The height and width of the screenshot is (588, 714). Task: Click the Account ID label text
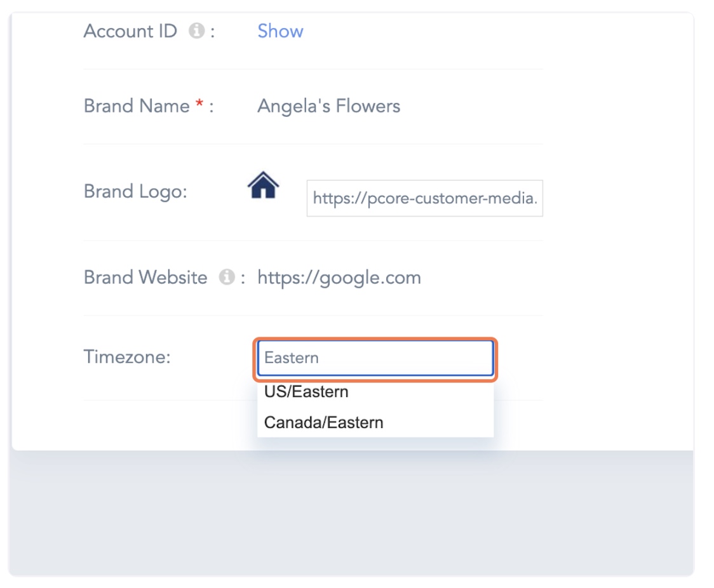[130, 31]
